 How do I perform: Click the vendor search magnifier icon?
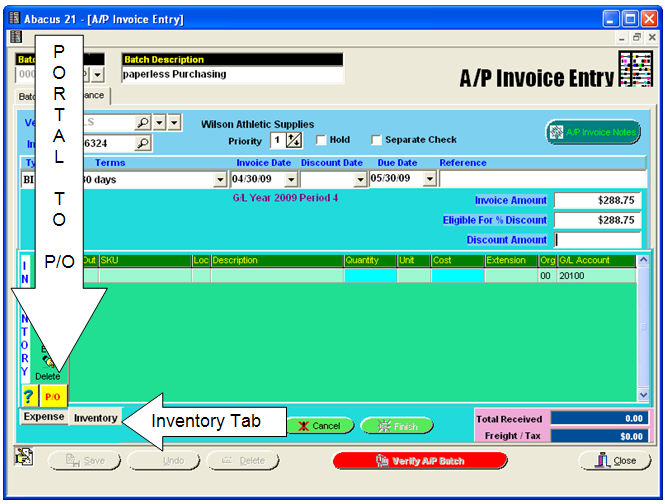pos(143,123)
